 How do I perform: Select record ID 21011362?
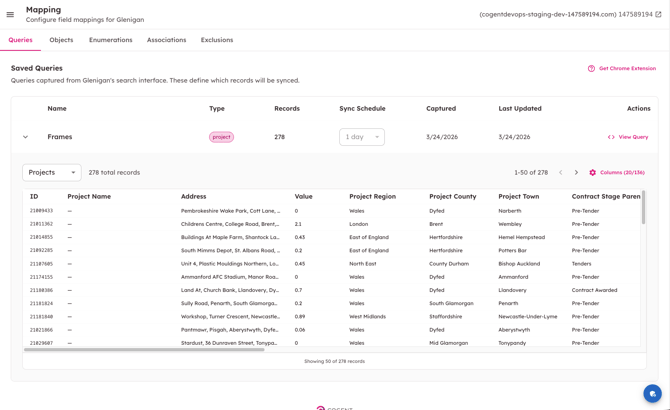click(41, 224)
